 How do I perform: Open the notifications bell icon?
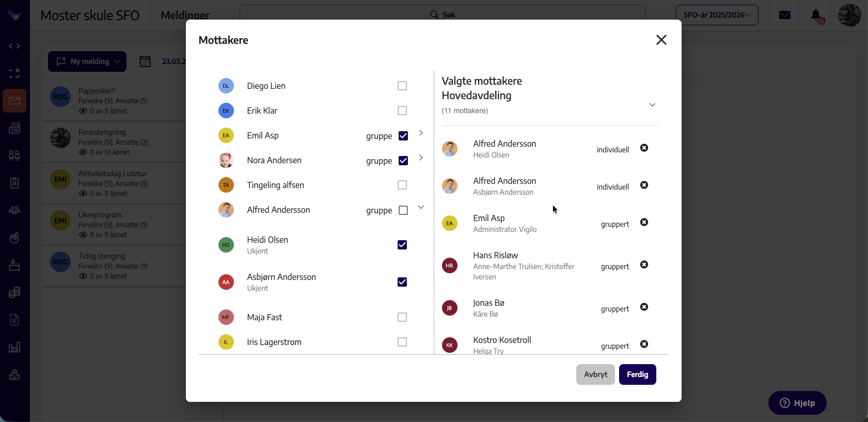816,15
